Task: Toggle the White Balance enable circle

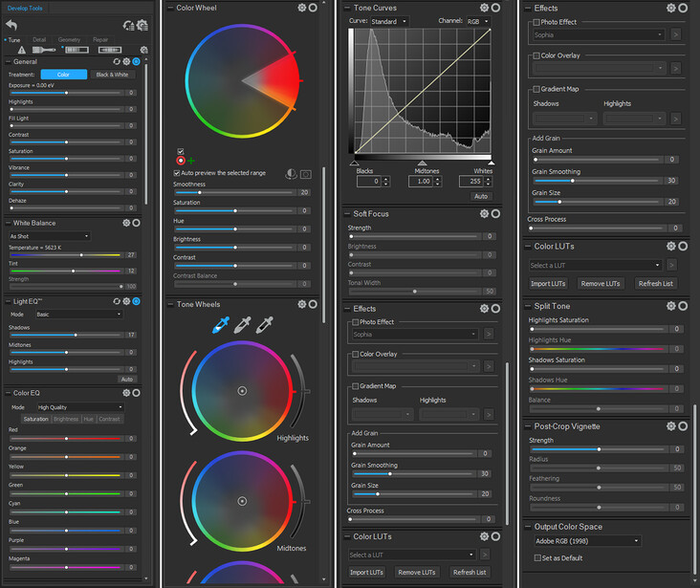Action: coord(137,223)
